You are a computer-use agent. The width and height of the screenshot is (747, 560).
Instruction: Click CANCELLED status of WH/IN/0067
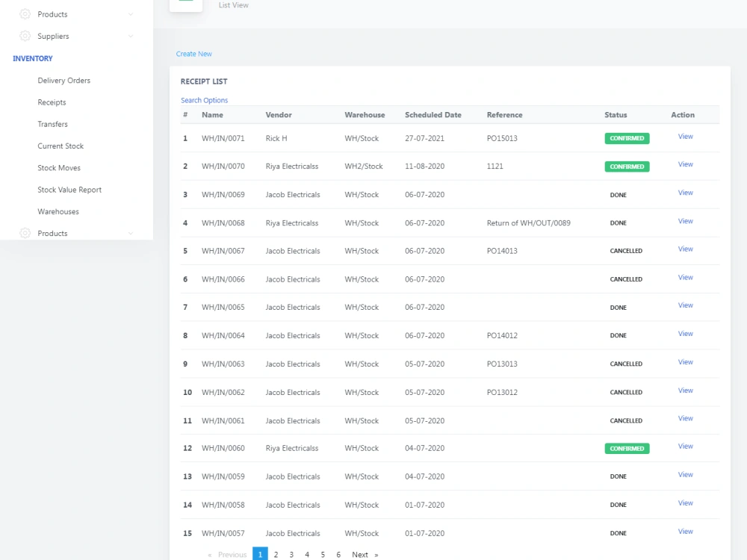pyautogui.click(x=626, y=251)
